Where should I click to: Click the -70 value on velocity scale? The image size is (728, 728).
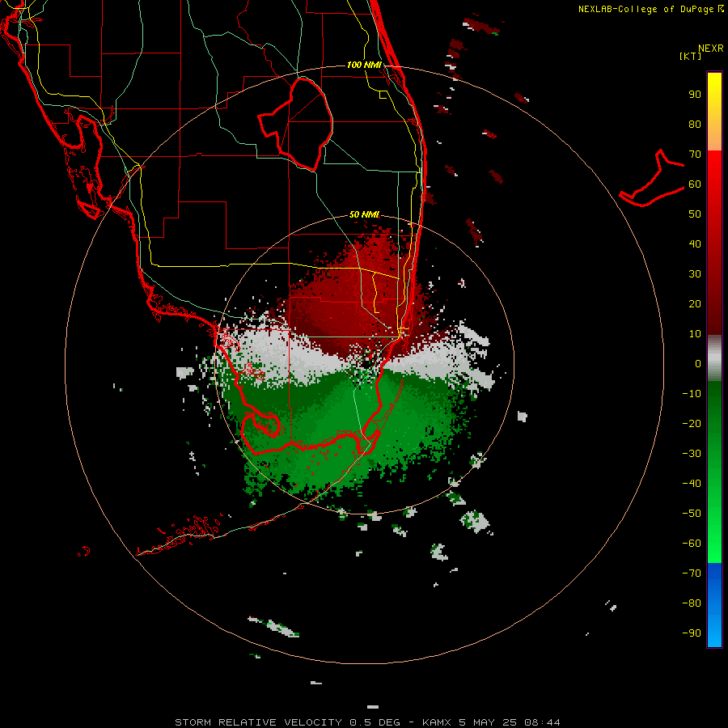(692, 574)
